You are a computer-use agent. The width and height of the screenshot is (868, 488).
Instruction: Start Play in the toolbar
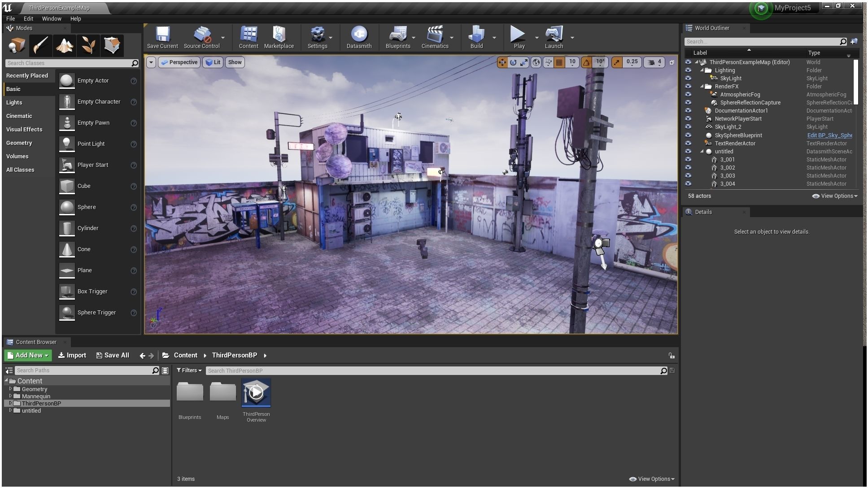tap(519, 37)
